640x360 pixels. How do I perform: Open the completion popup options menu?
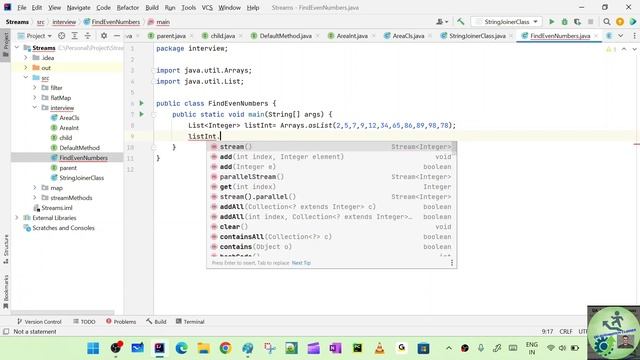point(452,263)
